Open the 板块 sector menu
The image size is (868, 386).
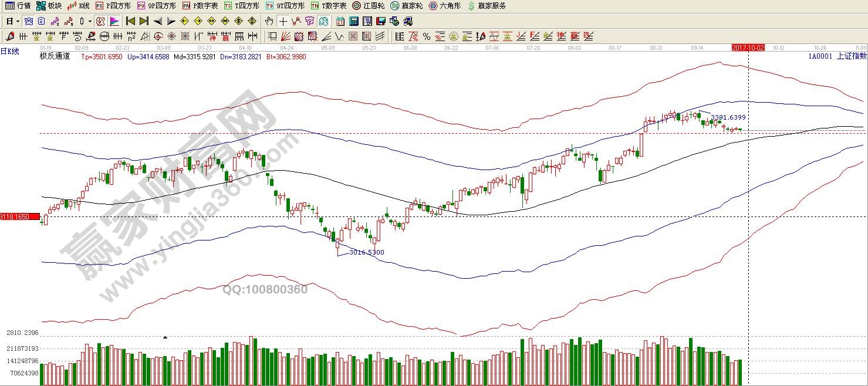tap(49, 6)
